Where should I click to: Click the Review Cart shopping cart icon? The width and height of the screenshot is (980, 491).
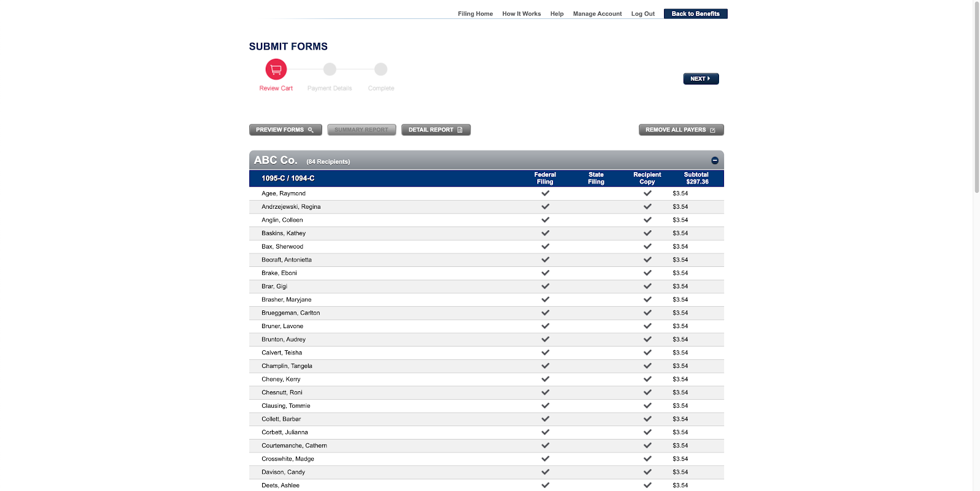tap(276, 69)
